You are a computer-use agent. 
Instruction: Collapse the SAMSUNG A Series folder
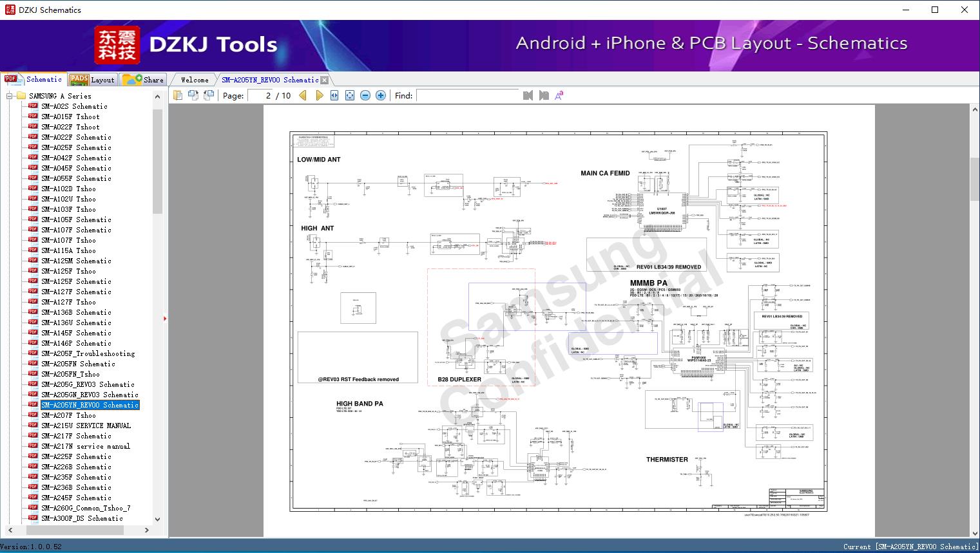[10, 96]
